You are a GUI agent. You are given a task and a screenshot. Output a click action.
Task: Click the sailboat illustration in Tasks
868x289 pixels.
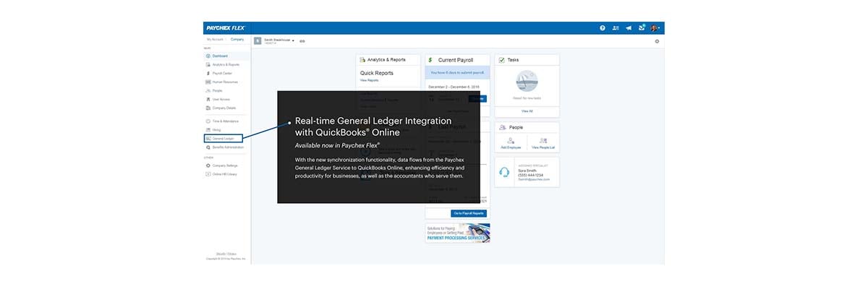click(x=527, y=81)
